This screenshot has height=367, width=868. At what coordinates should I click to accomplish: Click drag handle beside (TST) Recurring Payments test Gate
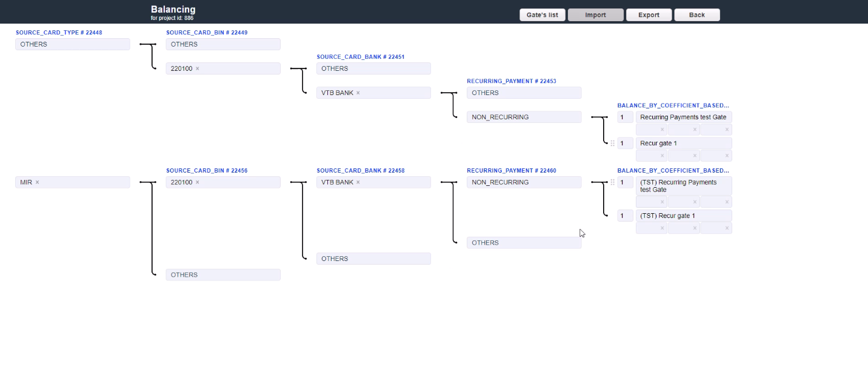pos(612,182)
